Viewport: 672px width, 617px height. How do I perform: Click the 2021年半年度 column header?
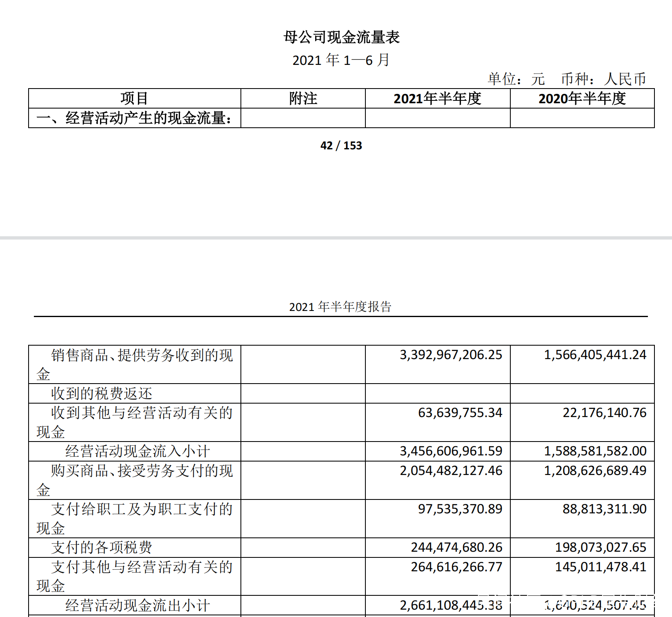[437, 98]
